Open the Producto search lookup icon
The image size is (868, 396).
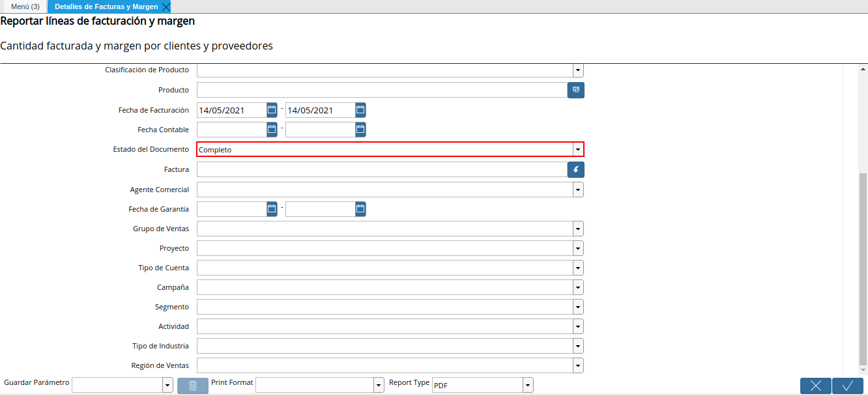pyautogui.click(x=575, y=90)
